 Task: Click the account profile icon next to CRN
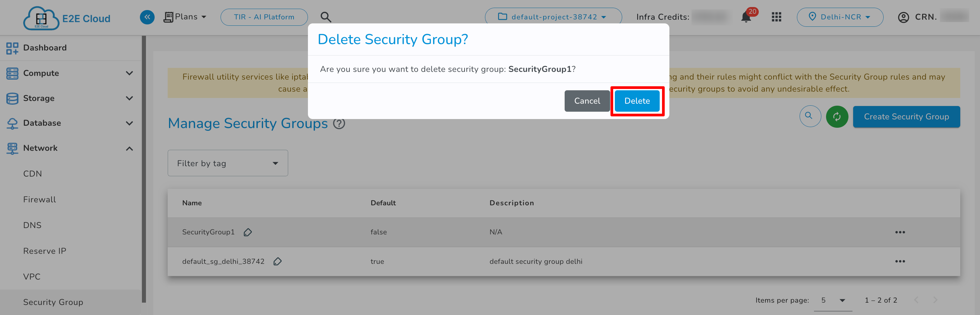point(903,17)
